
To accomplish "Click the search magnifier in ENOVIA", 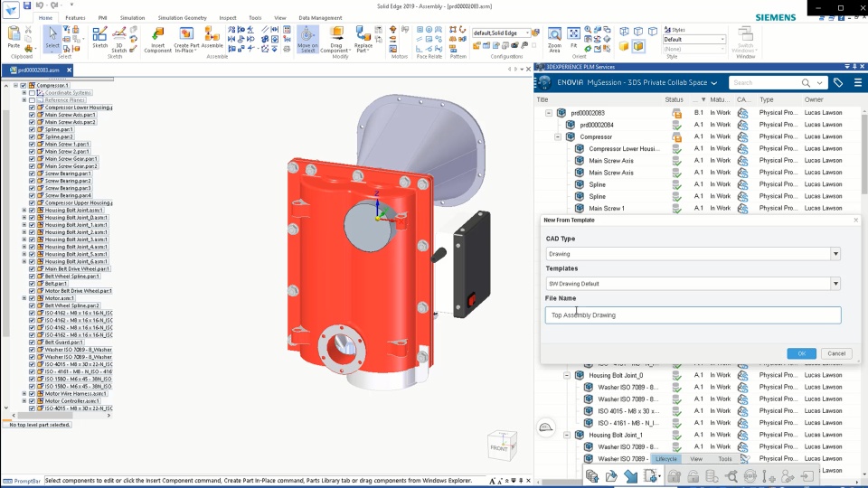I will (x=806, y=82).
